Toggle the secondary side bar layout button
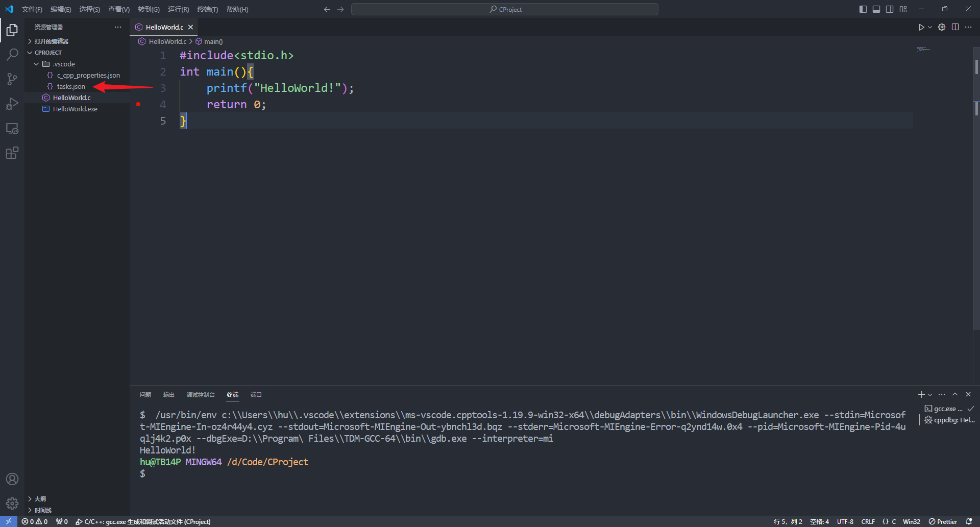 tap(890, 9)
